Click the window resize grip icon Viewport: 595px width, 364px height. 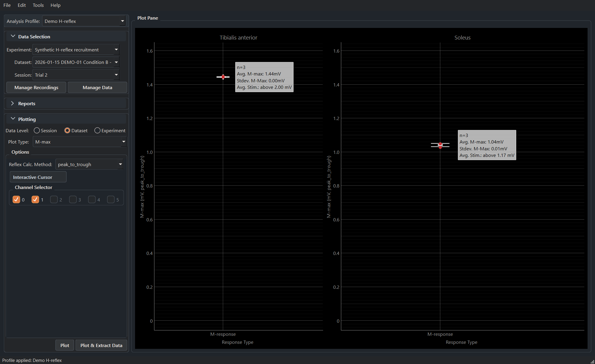[x=592, y=361]
